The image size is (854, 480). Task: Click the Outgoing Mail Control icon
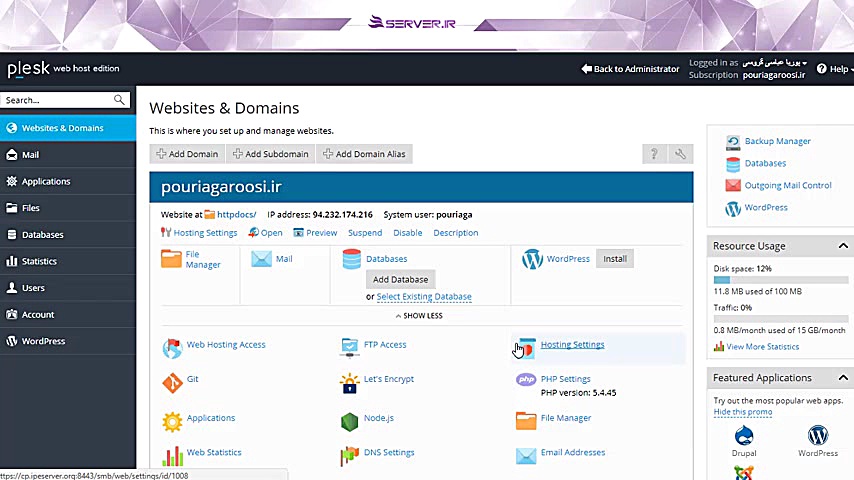733,185
